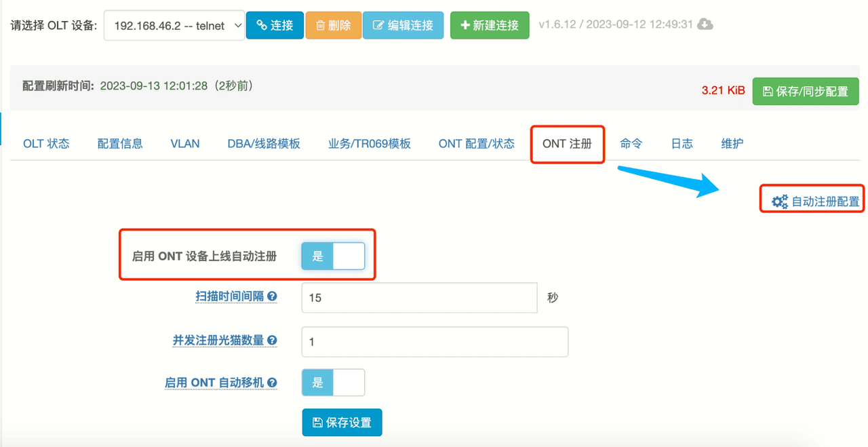Viewport: 868px width, 447px height.
Task: Click help icon next to 并发注册光猫数量
Action: point(272,341)
